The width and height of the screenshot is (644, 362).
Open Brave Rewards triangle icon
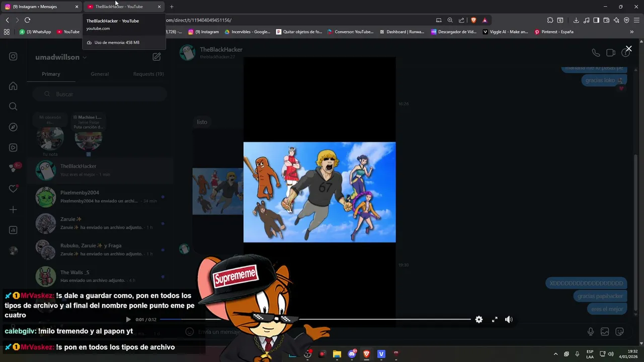[485, 20]
